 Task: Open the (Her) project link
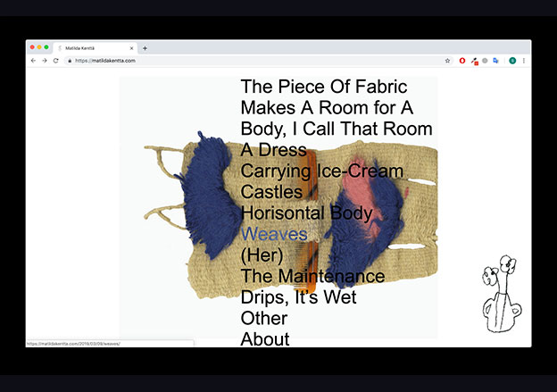(262, 255)
